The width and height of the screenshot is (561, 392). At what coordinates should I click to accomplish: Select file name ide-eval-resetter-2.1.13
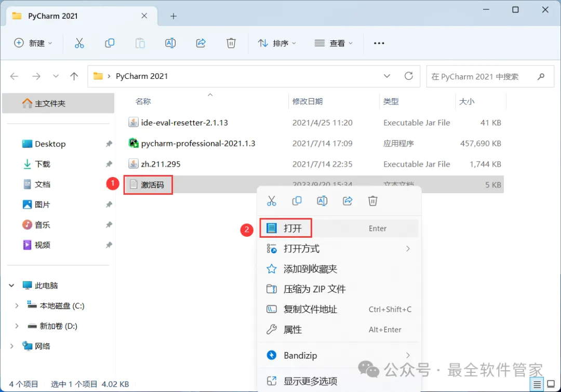click(184, 123)
